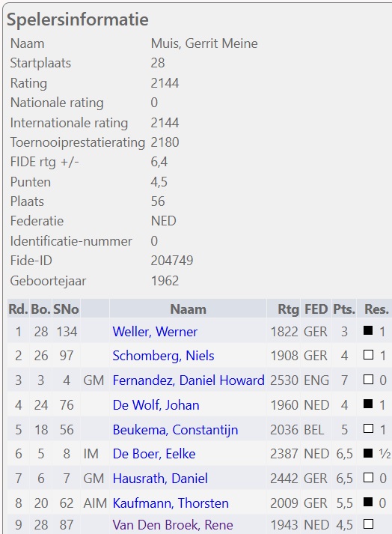Click white piece icon in Hausrath row
Image resolution: width=392 pixels, height=534 pixels.
click(x=368, y=478)
